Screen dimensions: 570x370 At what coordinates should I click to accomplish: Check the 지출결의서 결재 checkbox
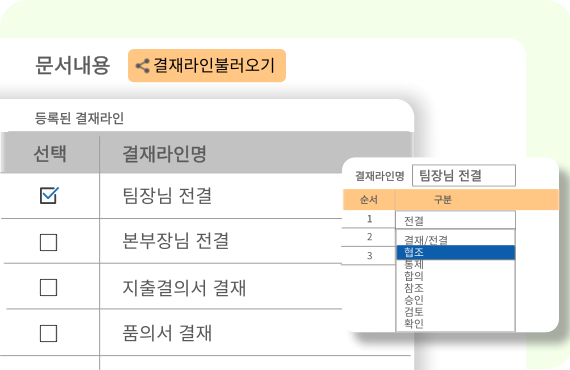point(48,287)
